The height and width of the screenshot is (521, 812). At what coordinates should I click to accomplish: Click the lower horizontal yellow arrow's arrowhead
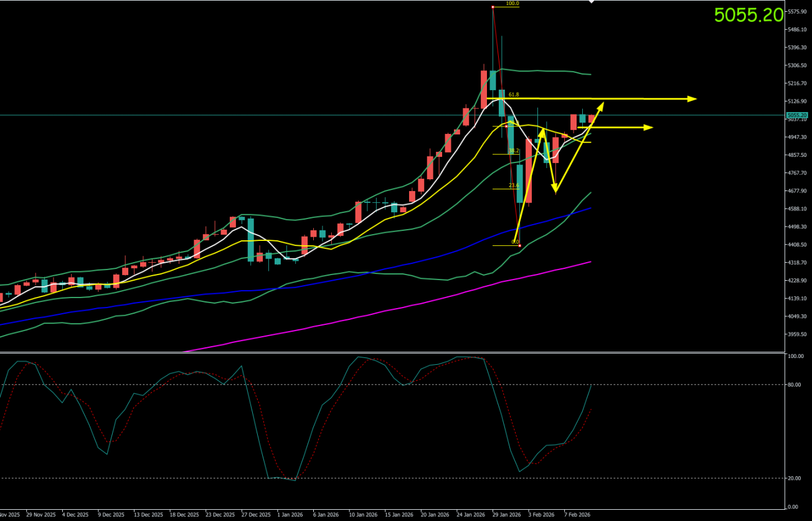[x=649, y=128]
